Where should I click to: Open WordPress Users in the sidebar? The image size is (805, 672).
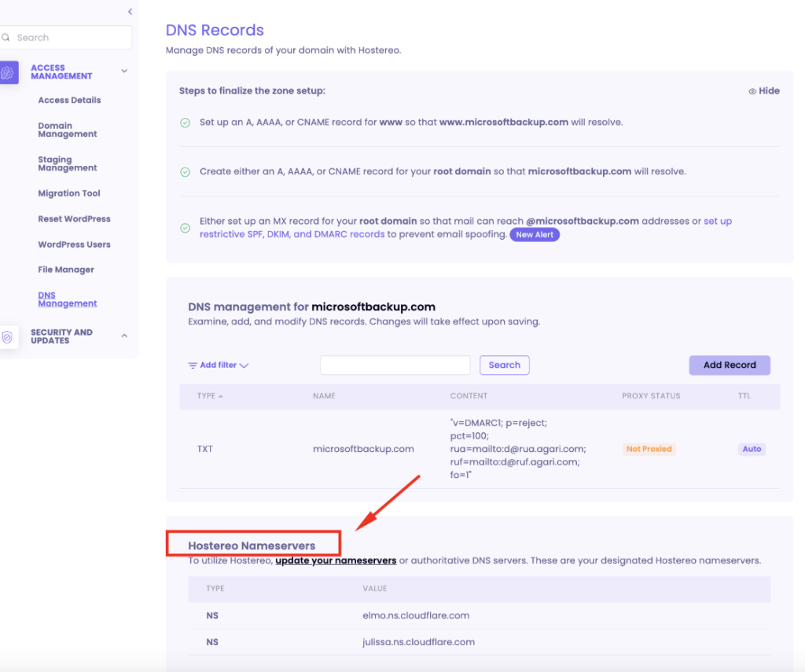[74, 244]
